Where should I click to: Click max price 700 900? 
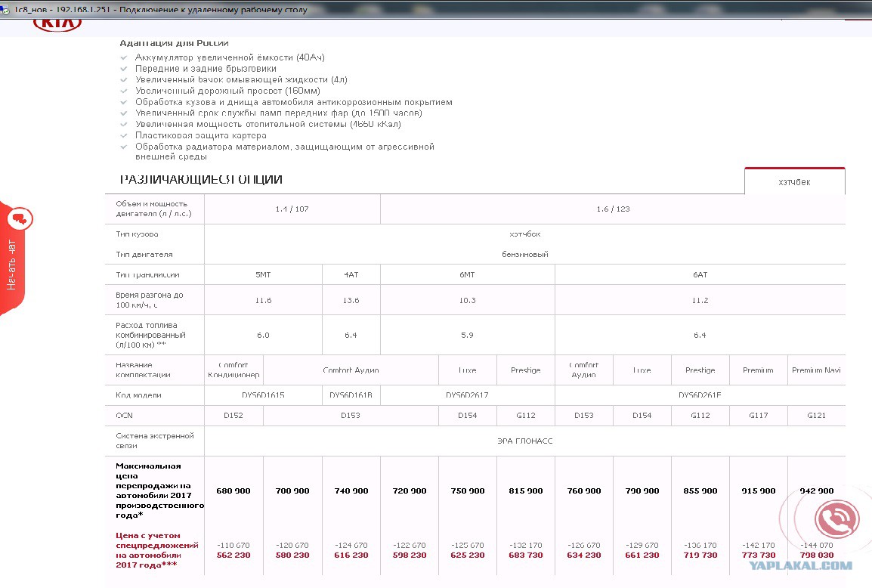[x=292, y=491]
